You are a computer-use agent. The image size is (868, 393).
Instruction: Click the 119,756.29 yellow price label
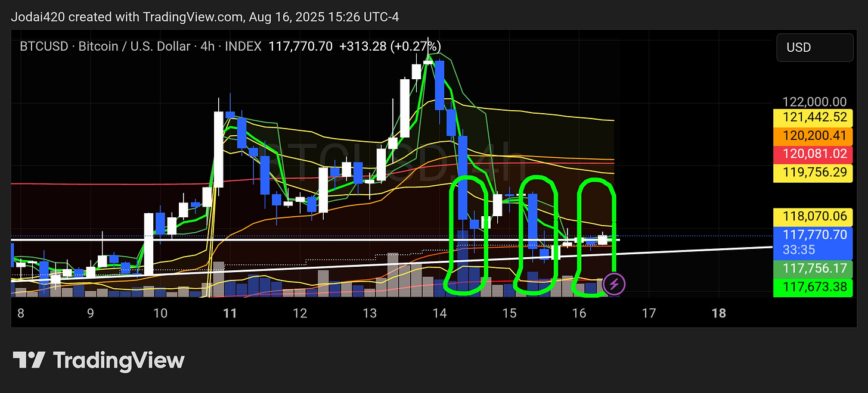pyautogui.click(x=814, y=173)
